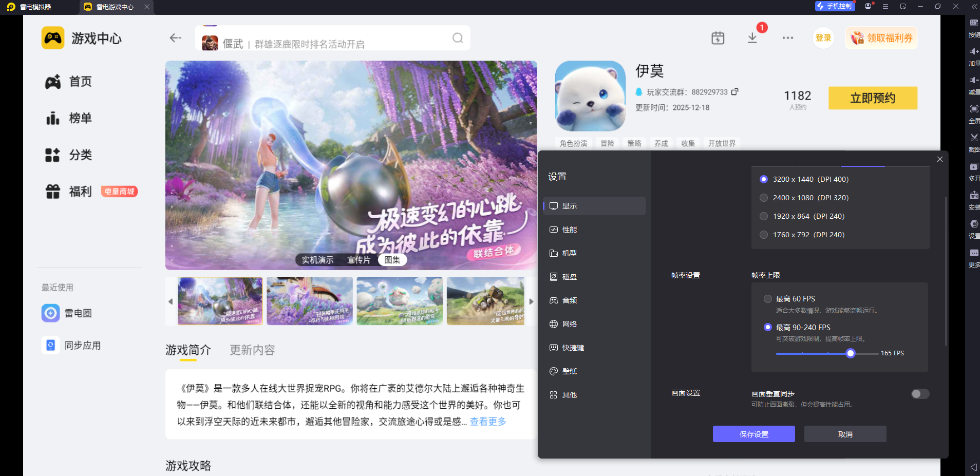Screen dimensions: 980x476
Task: Open the hamburger menu in title bar
Action: pos(885,6)
